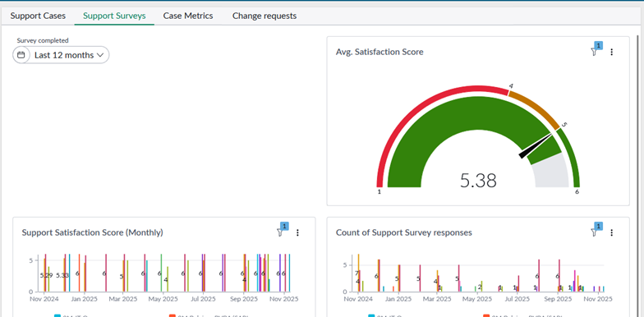
Task: Open three-dot menu on Support Satisfaction Score (Monthly)
Action: (x=297, y=233)
